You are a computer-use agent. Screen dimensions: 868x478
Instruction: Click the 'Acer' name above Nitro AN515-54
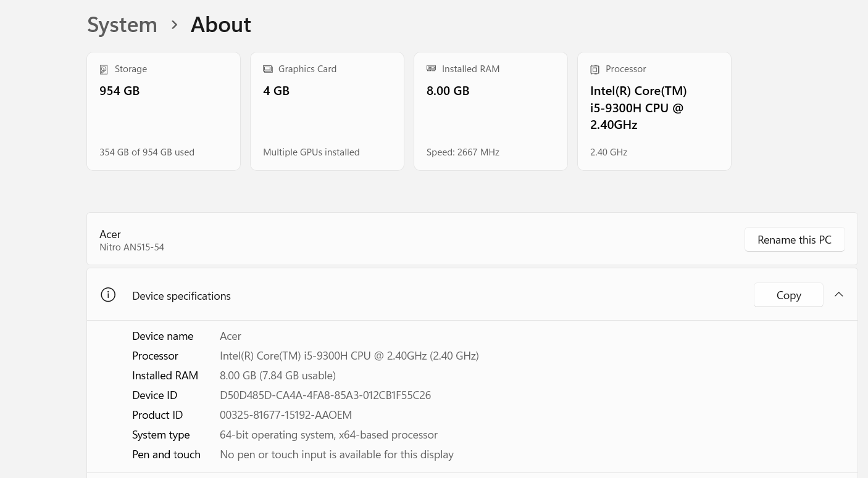pos(110,234)
